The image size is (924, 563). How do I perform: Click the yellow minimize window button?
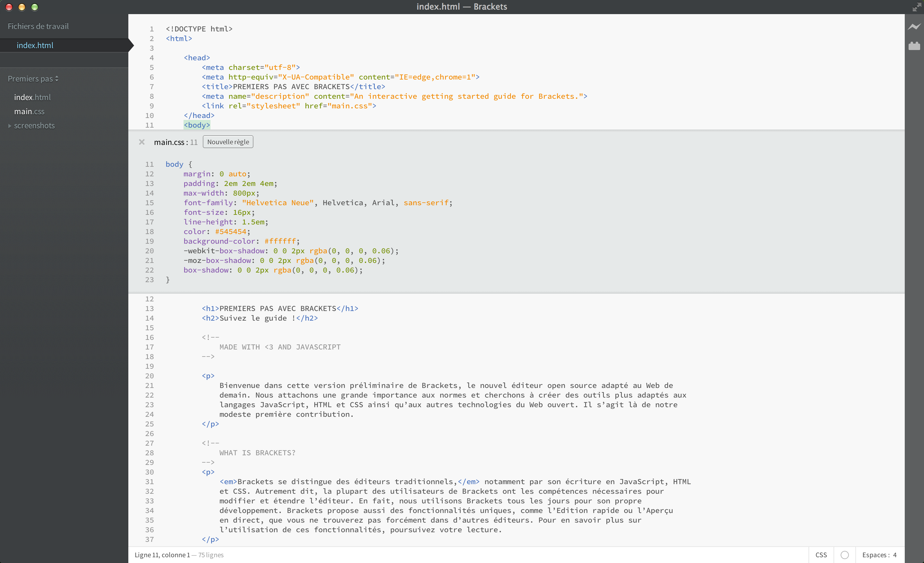tap(22, 7)
